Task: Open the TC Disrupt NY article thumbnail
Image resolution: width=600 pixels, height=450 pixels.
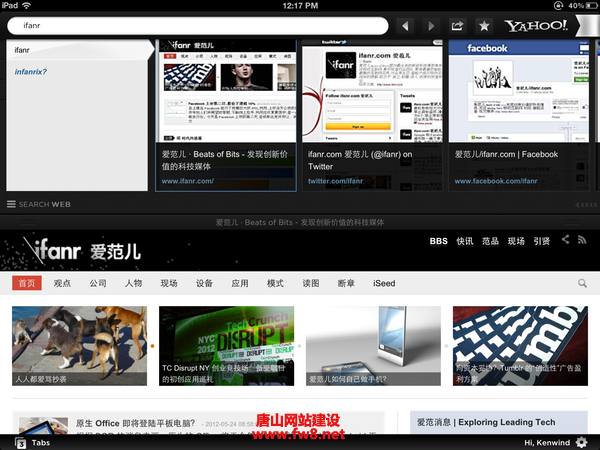Action: tap(227, 346)
